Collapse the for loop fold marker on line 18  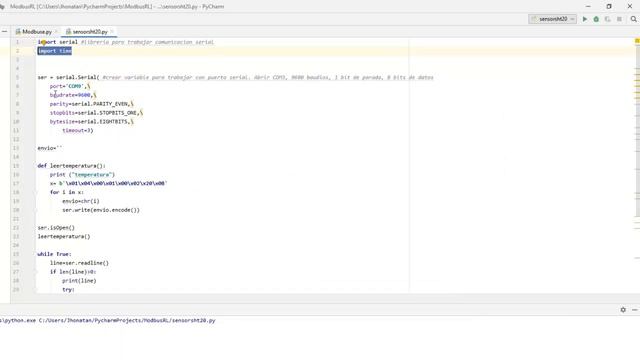click(36, 192)
